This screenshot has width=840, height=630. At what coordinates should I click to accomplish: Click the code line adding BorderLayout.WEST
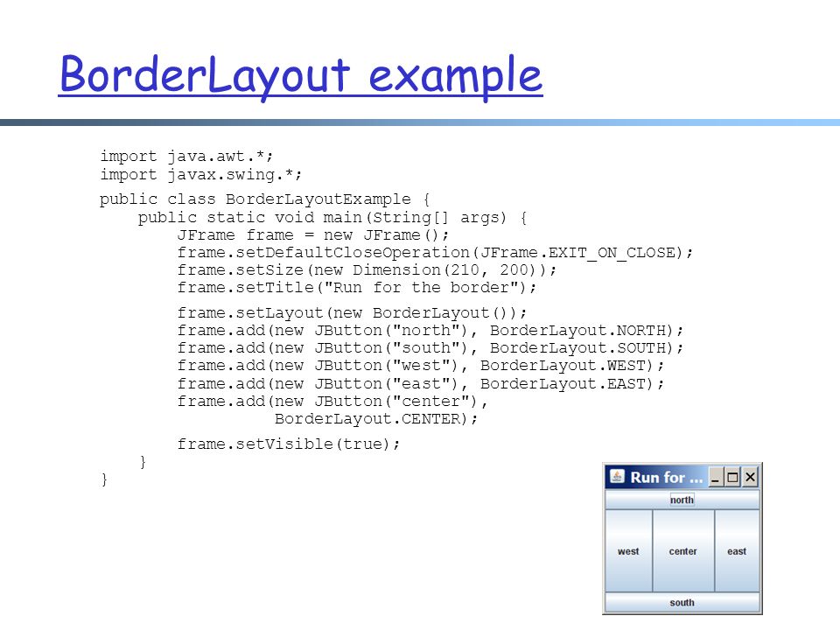(421, 366)
